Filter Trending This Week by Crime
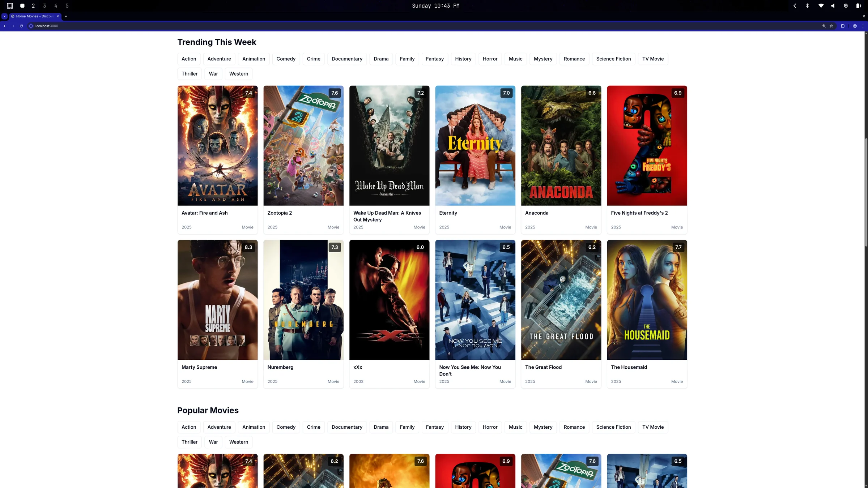 [314, 59]
